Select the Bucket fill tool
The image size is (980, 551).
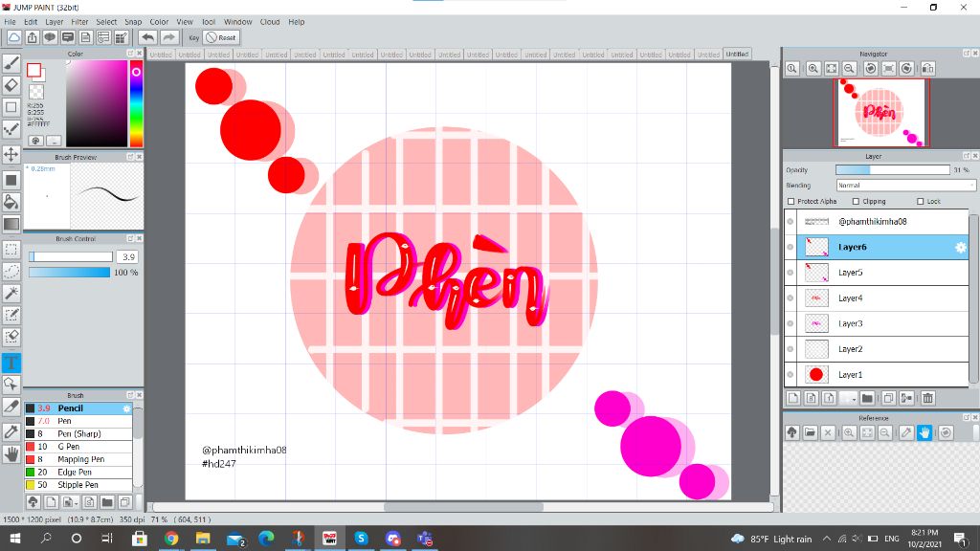(x=11, y=202)
